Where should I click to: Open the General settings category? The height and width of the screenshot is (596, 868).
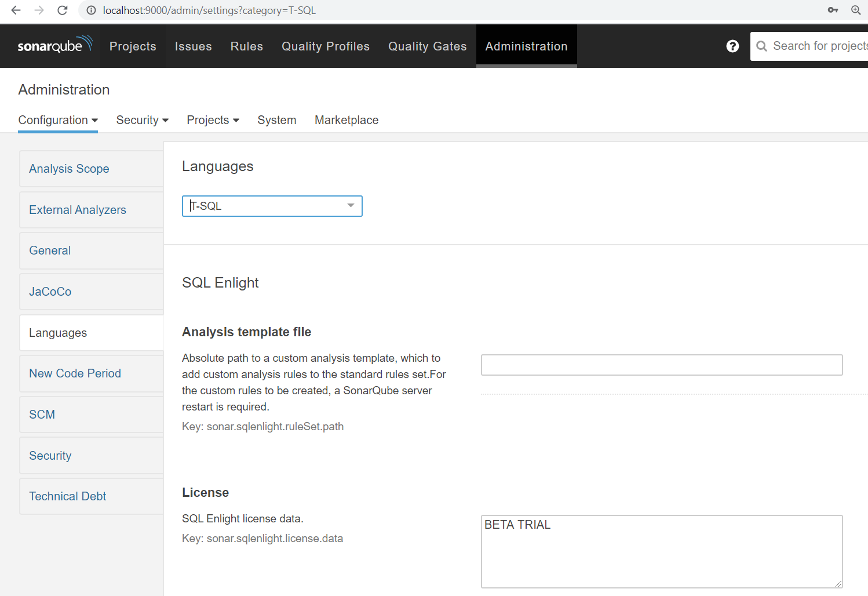click(x=92, y=250)
